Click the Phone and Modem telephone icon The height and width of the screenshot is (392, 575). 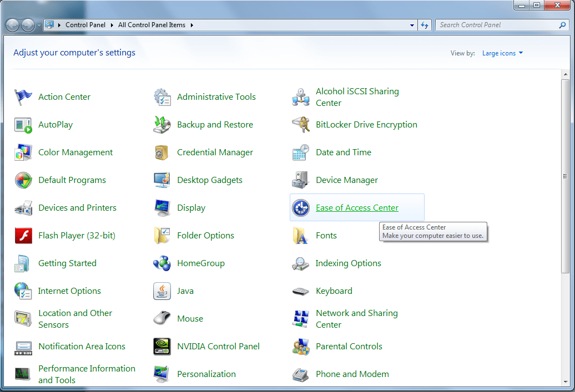(301, 374)
